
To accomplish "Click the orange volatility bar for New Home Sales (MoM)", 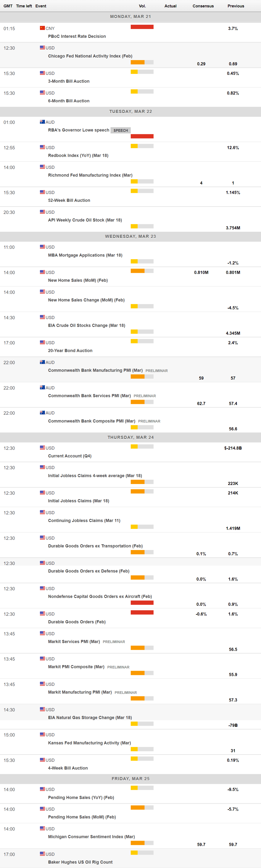I will coord(138,271).
